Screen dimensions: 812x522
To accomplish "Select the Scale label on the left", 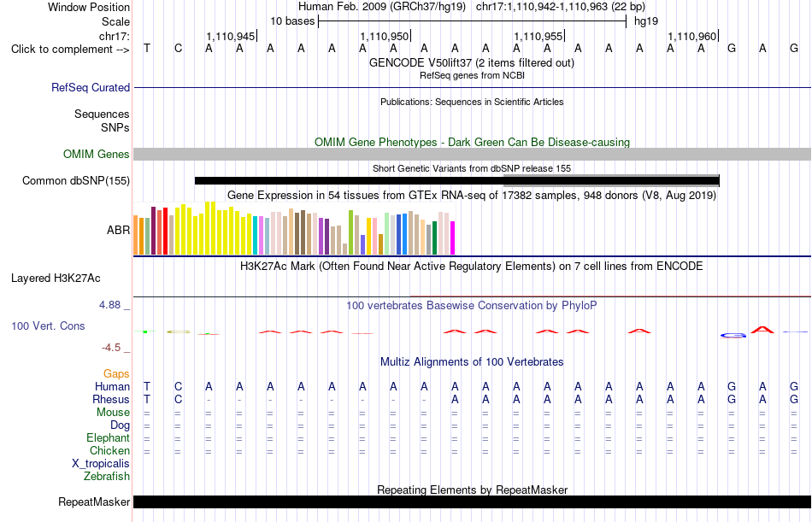I will 115,21.
